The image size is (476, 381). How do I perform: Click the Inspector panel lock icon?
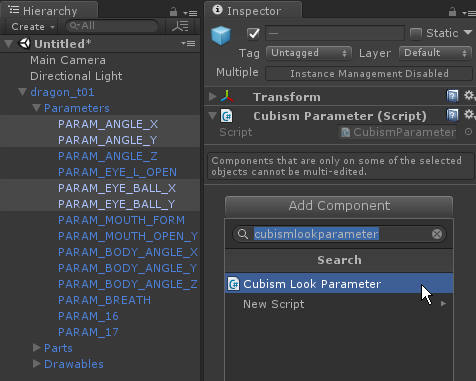click(x=452, y=12)
